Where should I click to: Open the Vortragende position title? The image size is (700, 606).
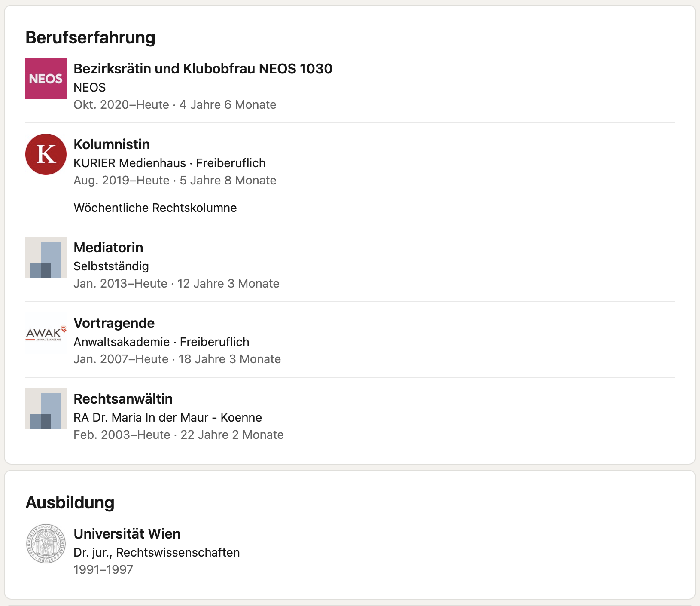tap(114, 323)
